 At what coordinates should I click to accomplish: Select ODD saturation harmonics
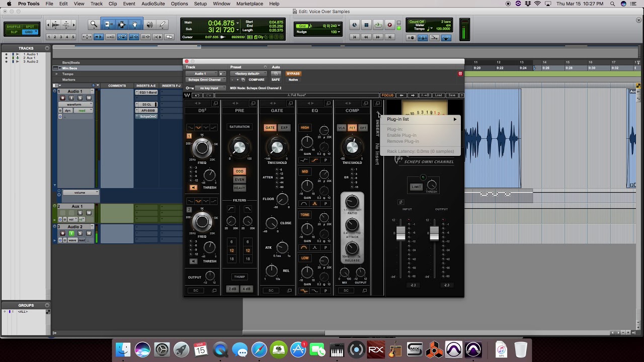239,171
